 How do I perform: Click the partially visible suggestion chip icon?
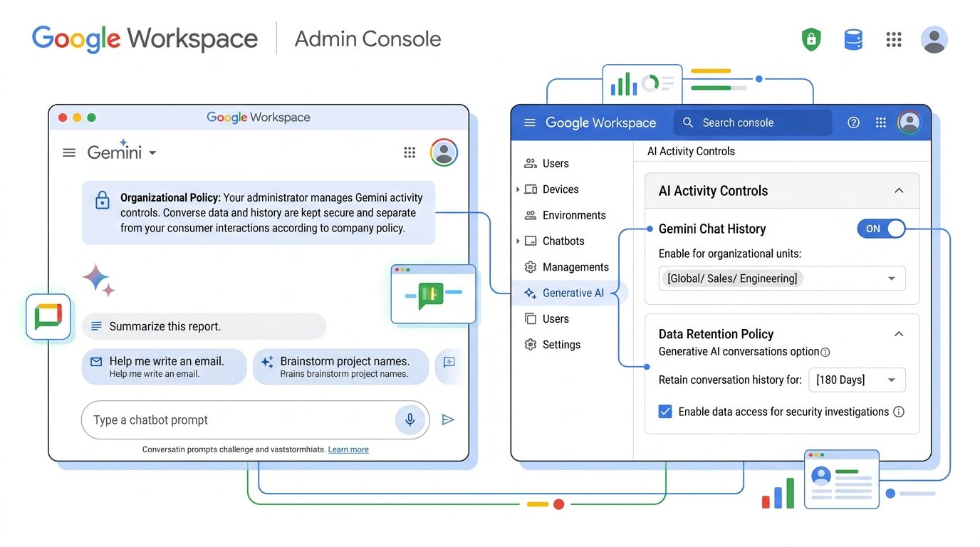point(449,363)
